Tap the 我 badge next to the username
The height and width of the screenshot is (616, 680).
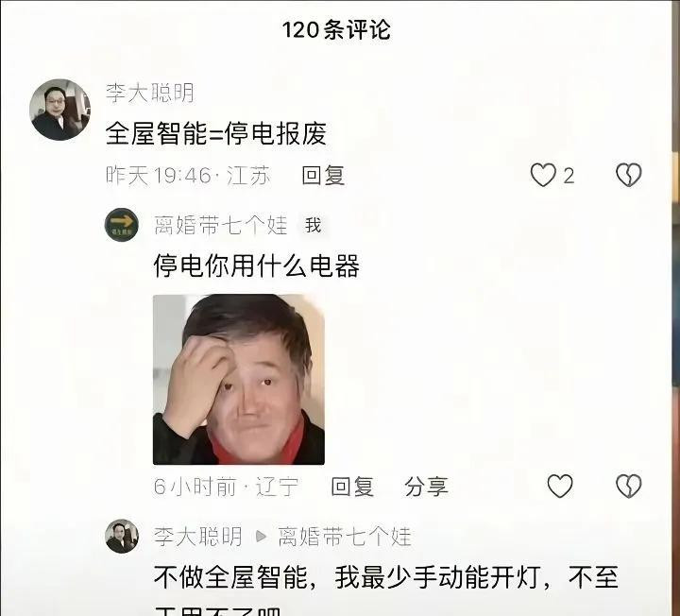(313, 226)
